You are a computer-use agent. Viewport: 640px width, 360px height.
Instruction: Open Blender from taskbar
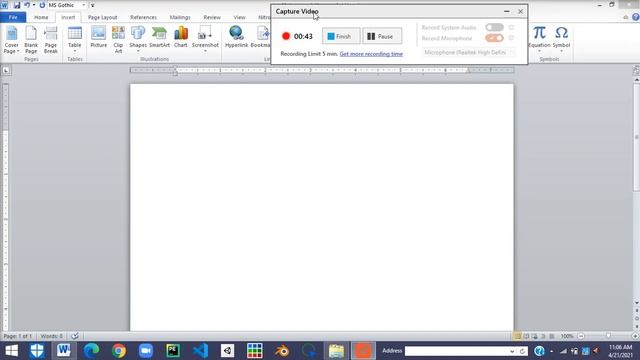(x=282, y=351)
